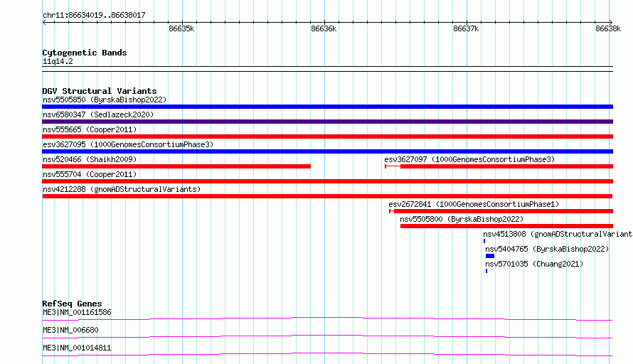Click the ME3|NM_001014811 gene label
Screen dimensions: 633x364
tap(77, 348)
